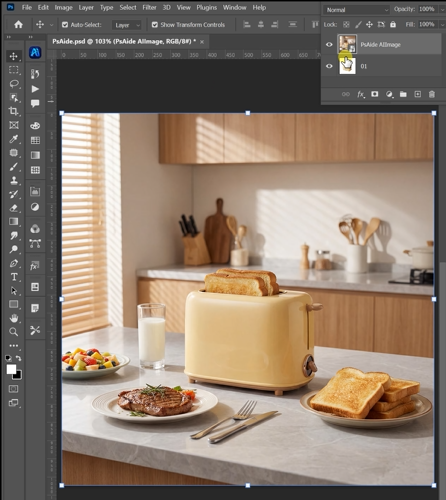Open the Notes panel icon
This screenshot has width=446, height=500.
click(x=35, y=308)
